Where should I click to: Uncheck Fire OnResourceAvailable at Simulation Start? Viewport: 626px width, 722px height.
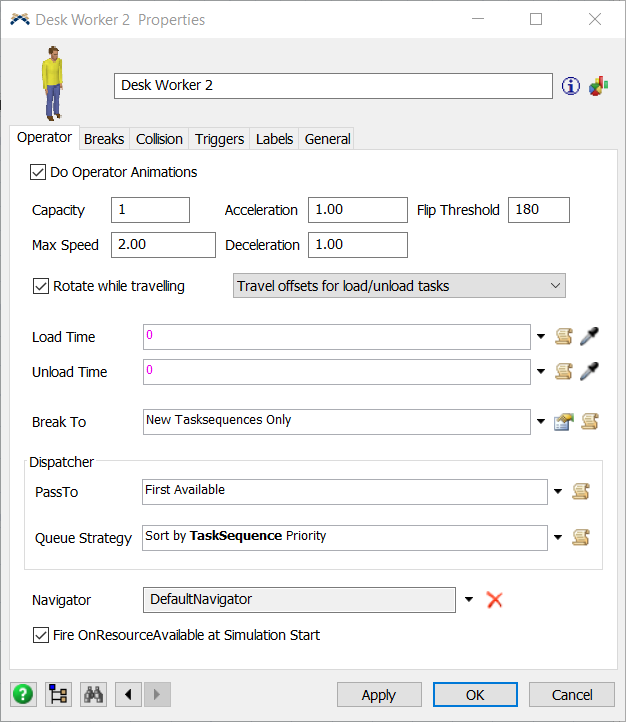tap(41, 635)
